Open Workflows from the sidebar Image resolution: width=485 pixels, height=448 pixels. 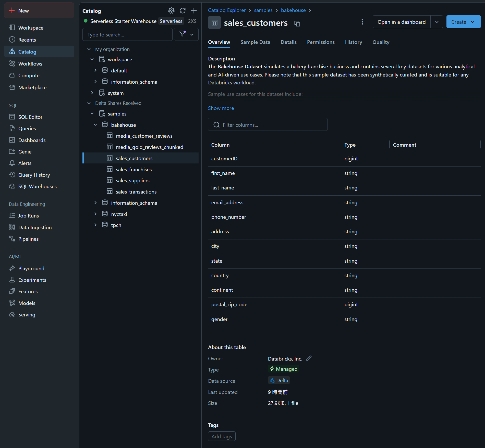point(39,63)
